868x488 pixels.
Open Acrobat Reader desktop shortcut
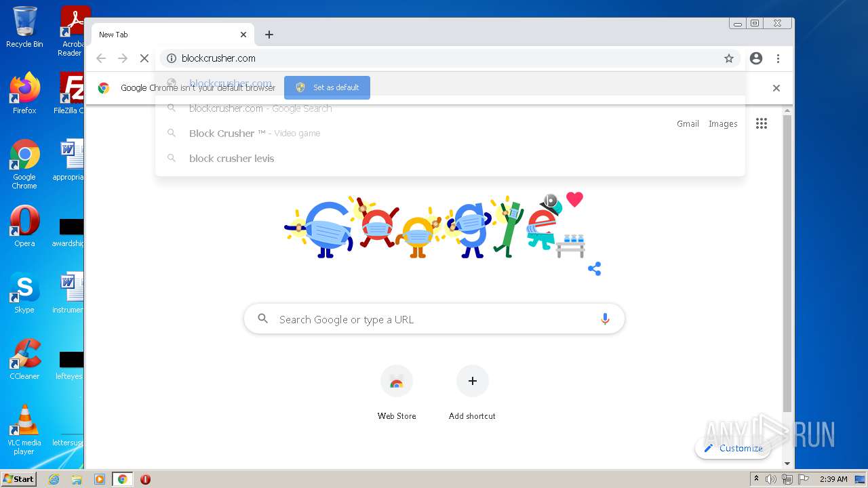(72, 31)
